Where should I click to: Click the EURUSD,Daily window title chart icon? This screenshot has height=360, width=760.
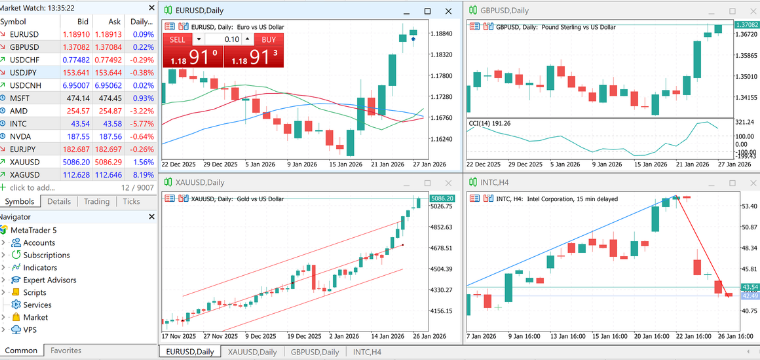click(168, 10)
